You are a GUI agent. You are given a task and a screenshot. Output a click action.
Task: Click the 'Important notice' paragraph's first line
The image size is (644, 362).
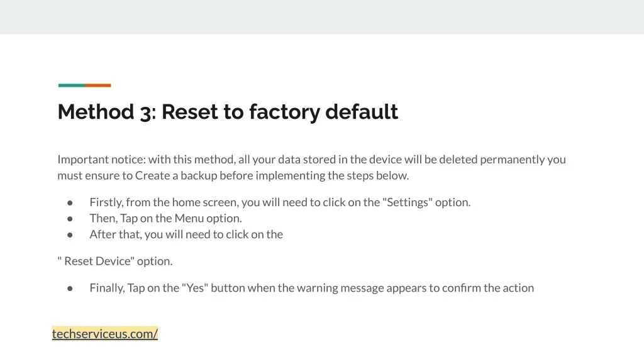point(311,160)
